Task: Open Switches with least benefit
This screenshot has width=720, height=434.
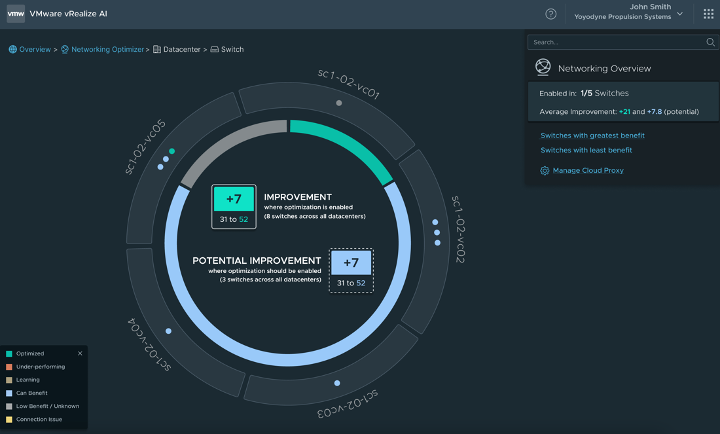Action: pos(586,150)
